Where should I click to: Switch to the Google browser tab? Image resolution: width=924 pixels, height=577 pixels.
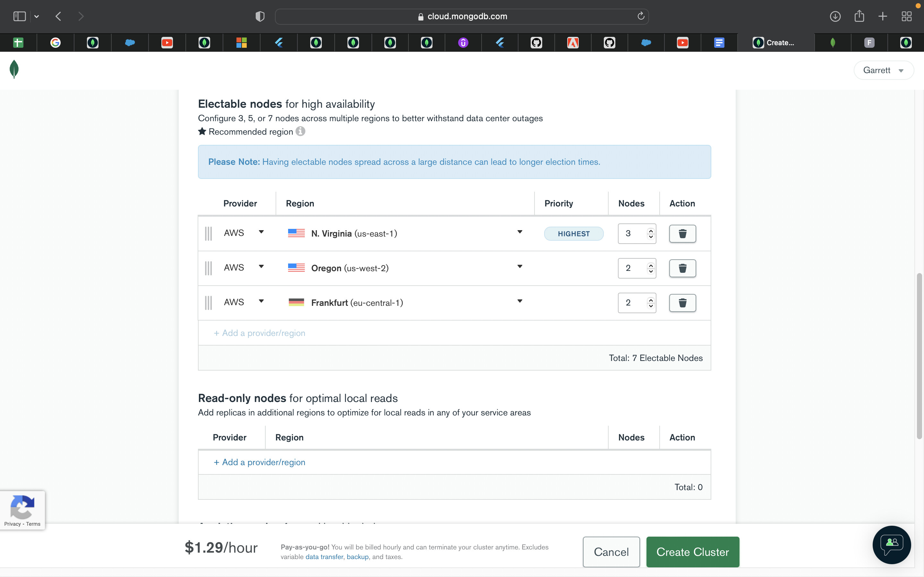coord(56,43)
